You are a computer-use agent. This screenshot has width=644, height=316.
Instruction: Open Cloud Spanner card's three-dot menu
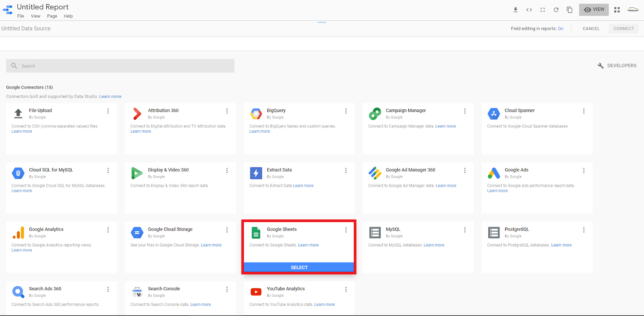[x=584, y=111]
